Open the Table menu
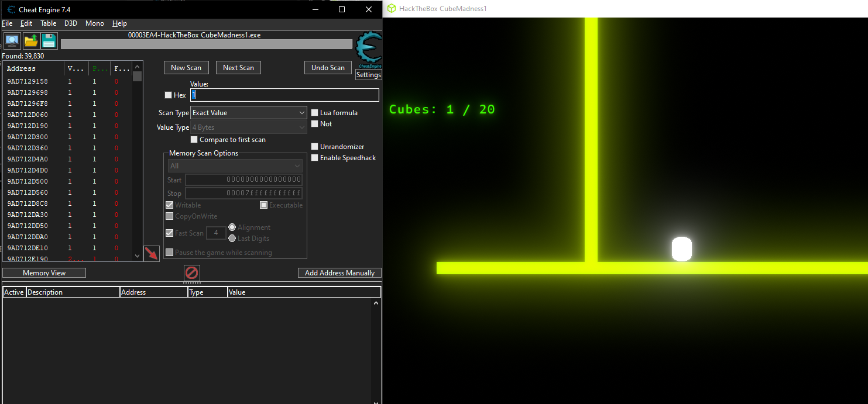 pyautogui.click(x=49, y=23)
